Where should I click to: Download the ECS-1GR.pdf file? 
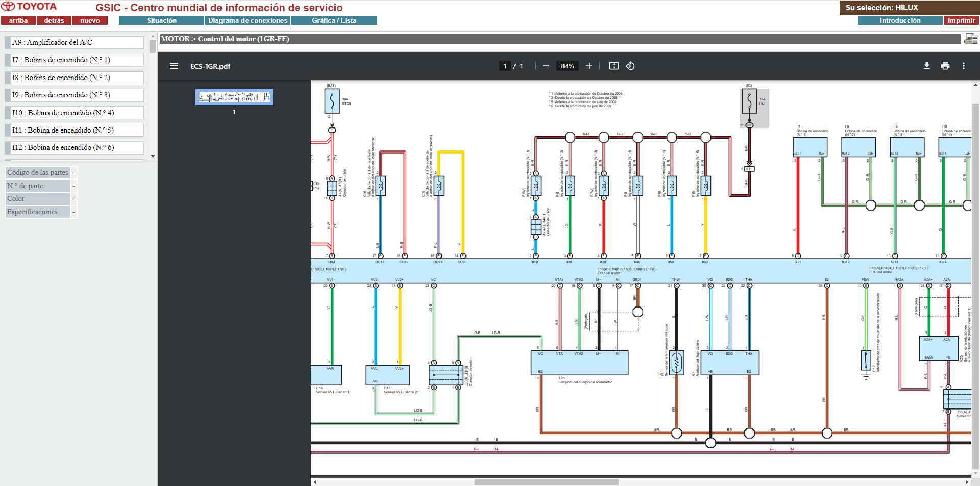tap(927, 66)
